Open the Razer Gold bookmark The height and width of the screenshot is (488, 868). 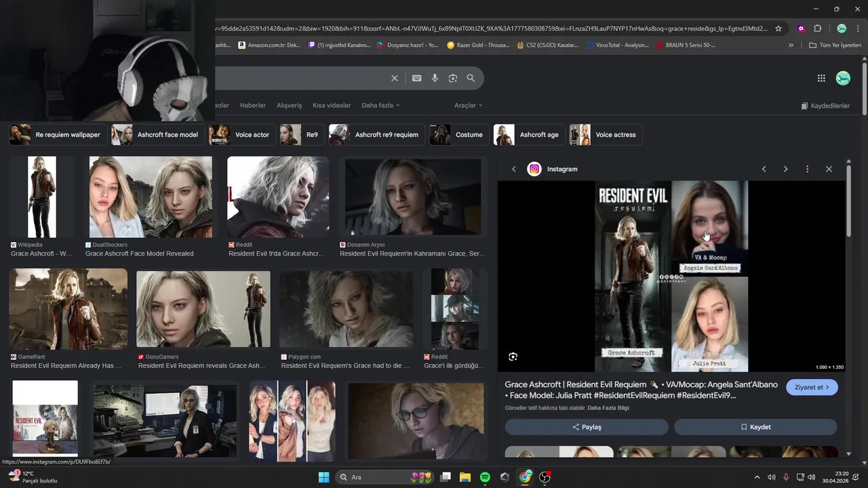click(478, 45)
